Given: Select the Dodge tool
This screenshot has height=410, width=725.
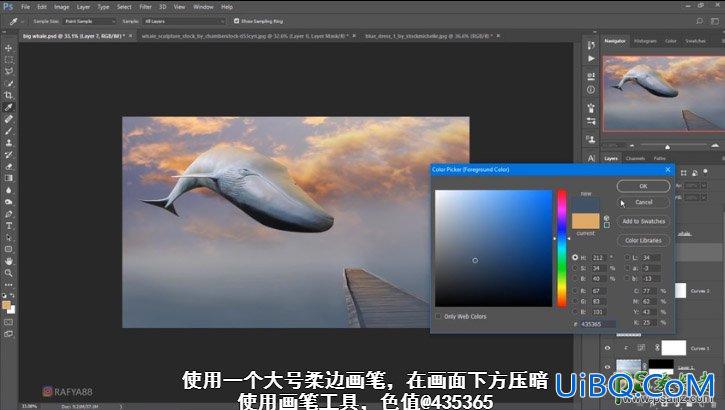Looking at the screenshot, I should point(8,202).
